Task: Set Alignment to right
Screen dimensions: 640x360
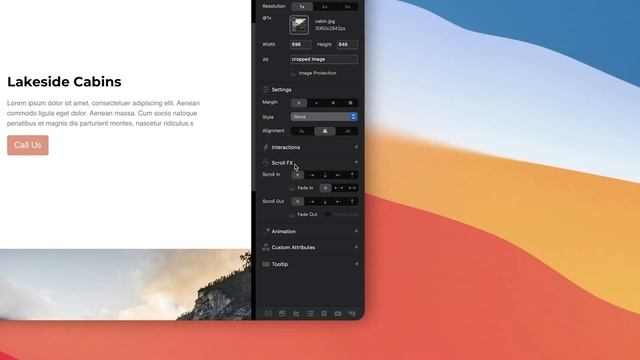Action: click(x=347, y=131)
